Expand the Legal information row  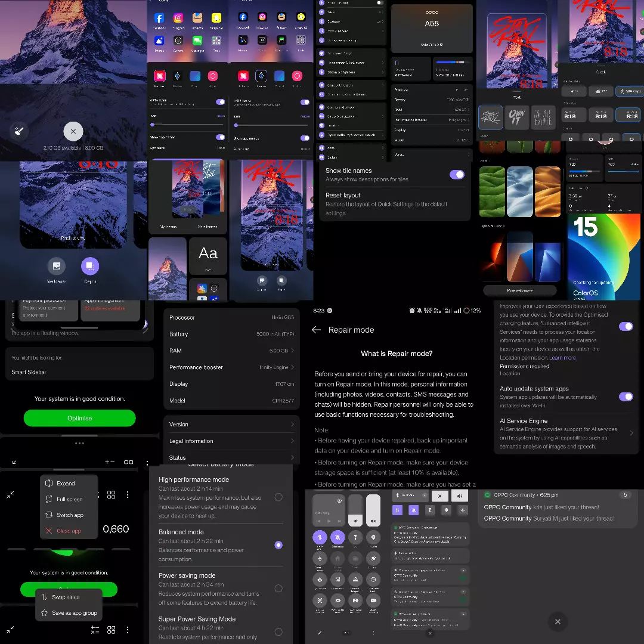point(231,441)
